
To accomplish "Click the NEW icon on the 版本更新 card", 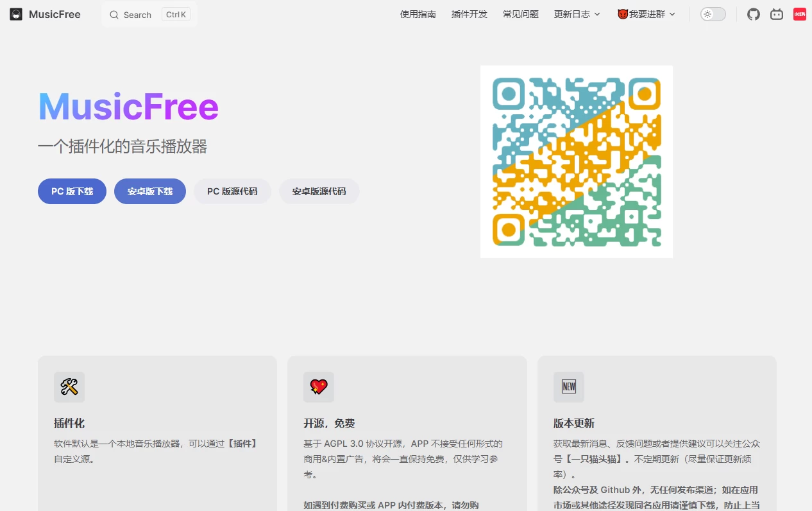I will (x=569, y=386).
